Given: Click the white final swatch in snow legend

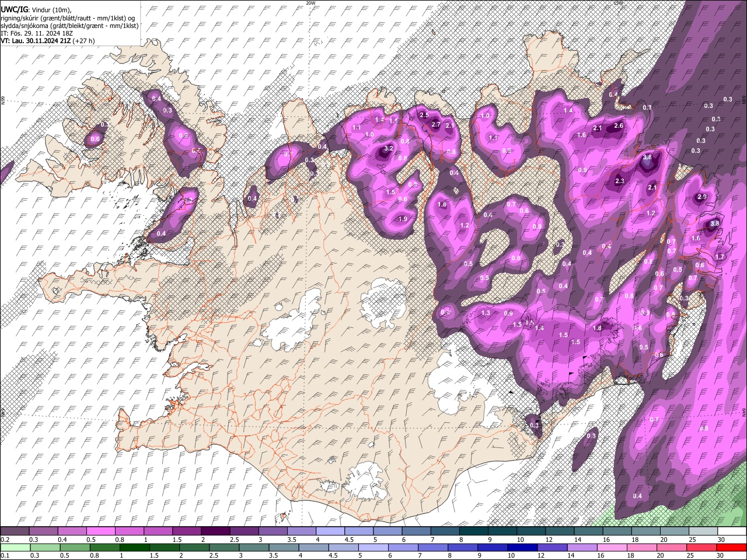Looking at the screenshot, I should click(731, 531).
